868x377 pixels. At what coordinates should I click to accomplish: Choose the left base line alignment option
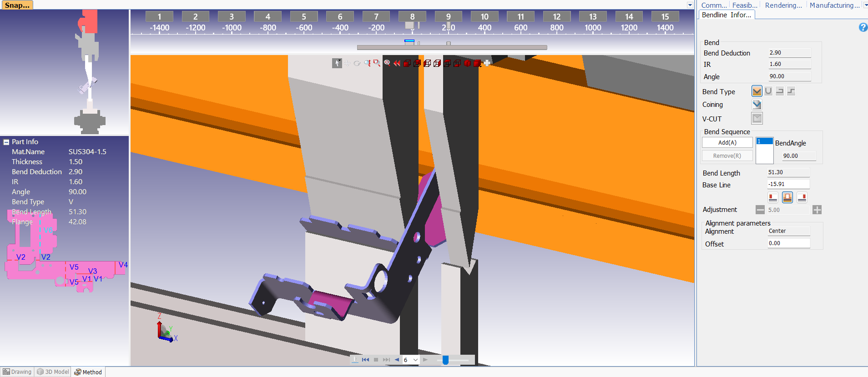coord(772,197)
